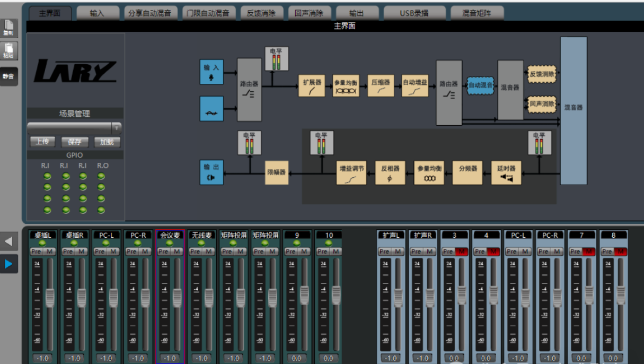This screenshot has height=364, width=644.
Task: Open the 限幅器 limiter block
Action: [276, 172]
